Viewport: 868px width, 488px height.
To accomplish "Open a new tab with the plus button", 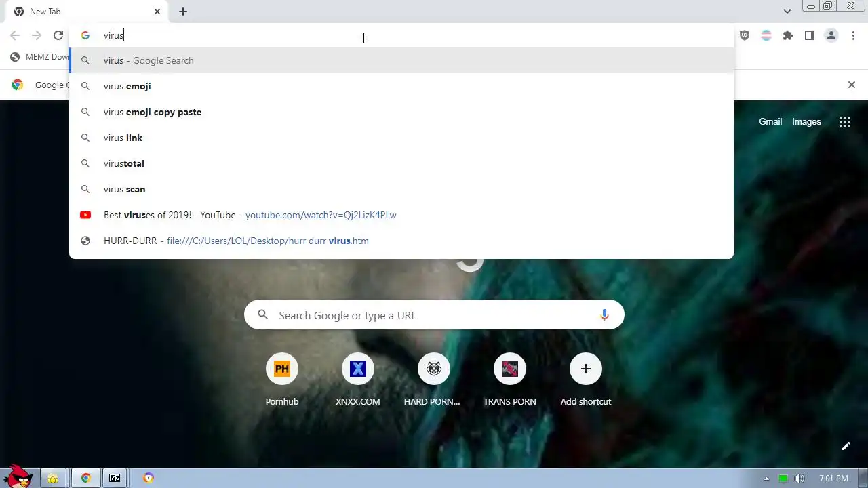I will point(183,12).
